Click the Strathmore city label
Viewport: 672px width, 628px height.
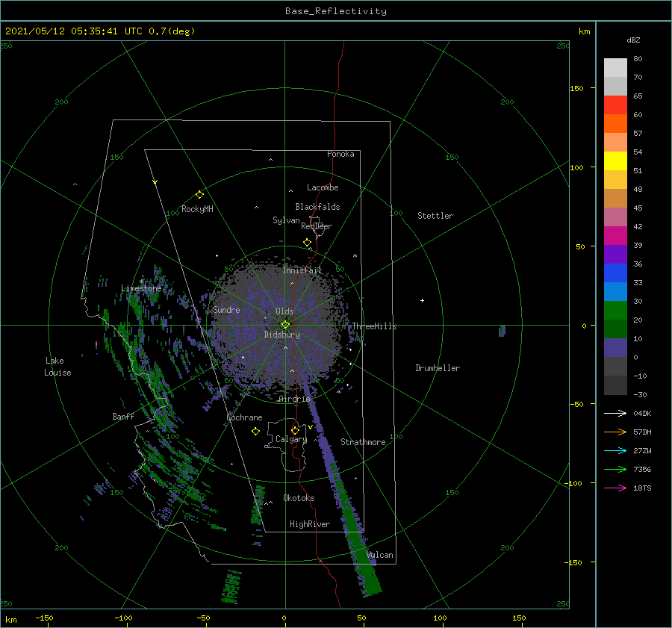(x=363, y=442)
